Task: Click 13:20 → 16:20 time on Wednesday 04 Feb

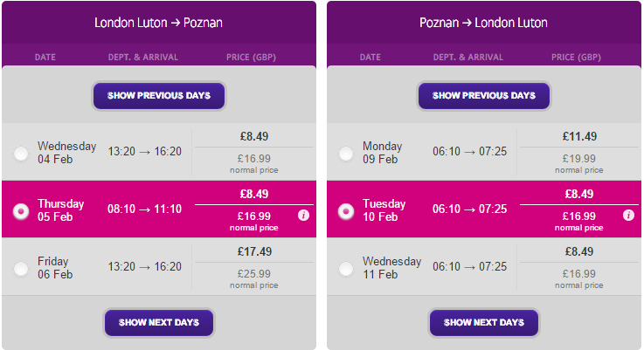Action: (144, 151)
